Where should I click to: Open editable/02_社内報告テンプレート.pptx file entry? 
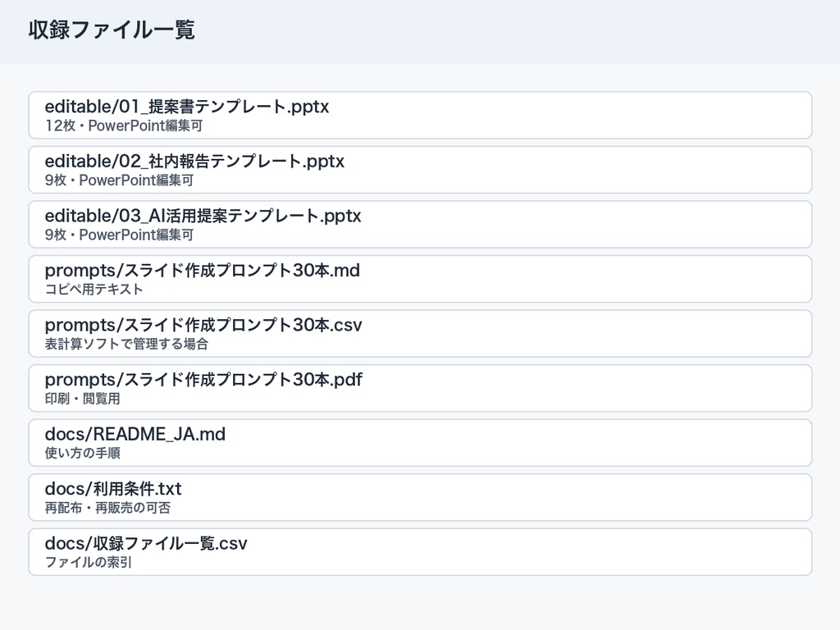pos(420,170)
